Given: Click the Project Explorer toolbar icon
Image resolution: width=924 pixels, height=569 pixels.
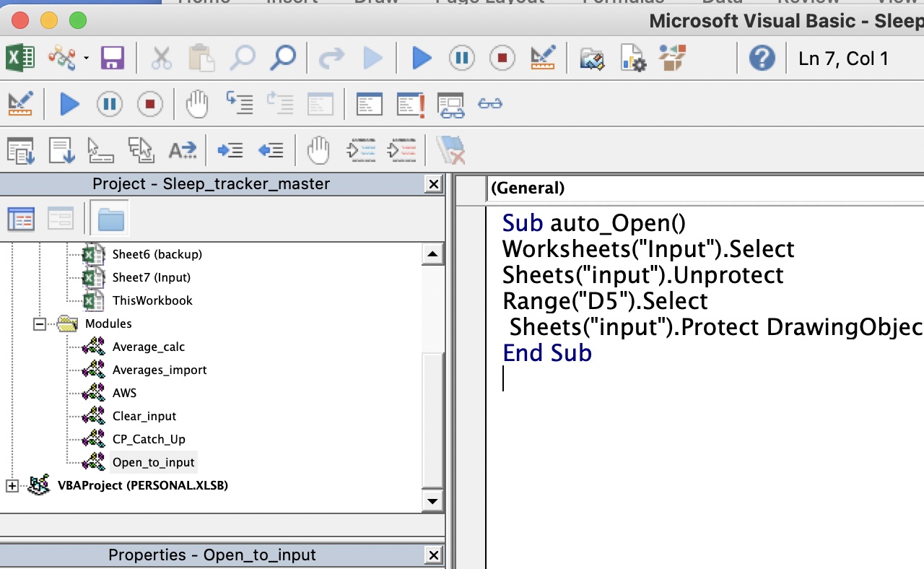Looking at the screenshot, I should 591,58.
